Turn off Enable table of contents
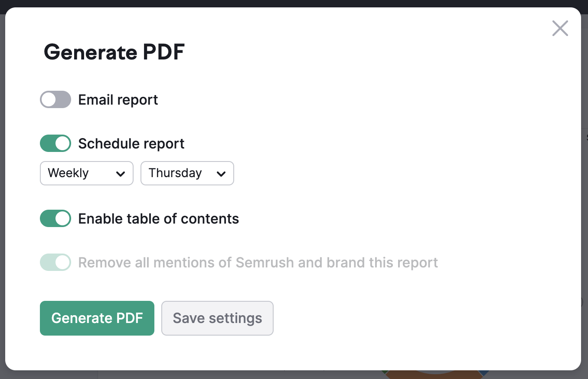The image size is (588, 379). pyautogui.click(x=55, y=218)
